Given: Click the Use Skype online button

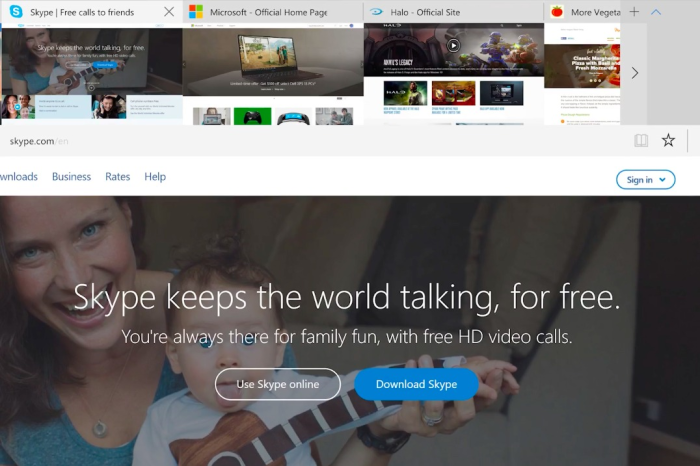Looking at the screenshot, I should (278, 384).
